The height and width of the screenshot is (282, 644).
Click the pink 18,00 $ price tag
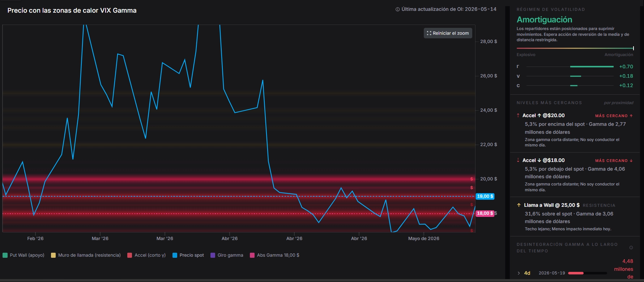[485, 213]
